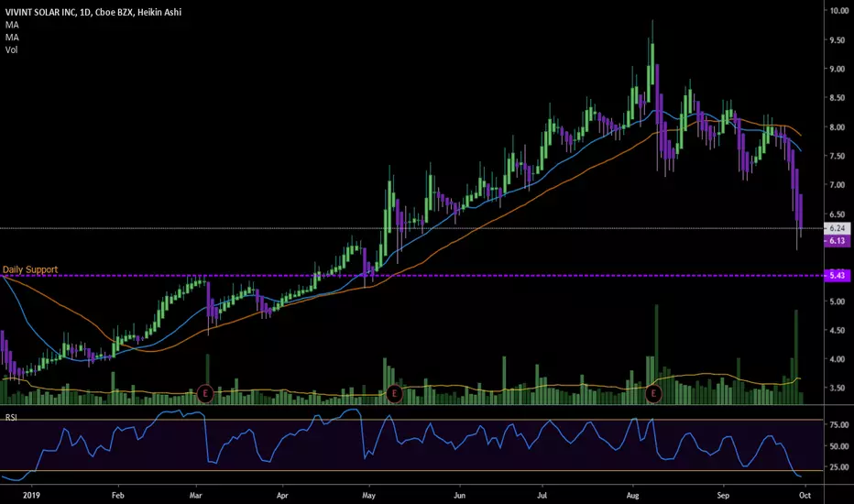The height and width of the screenshot is (504, 854).
Task: Click the 8.00 price axis label
Action: tap(838, 127)
